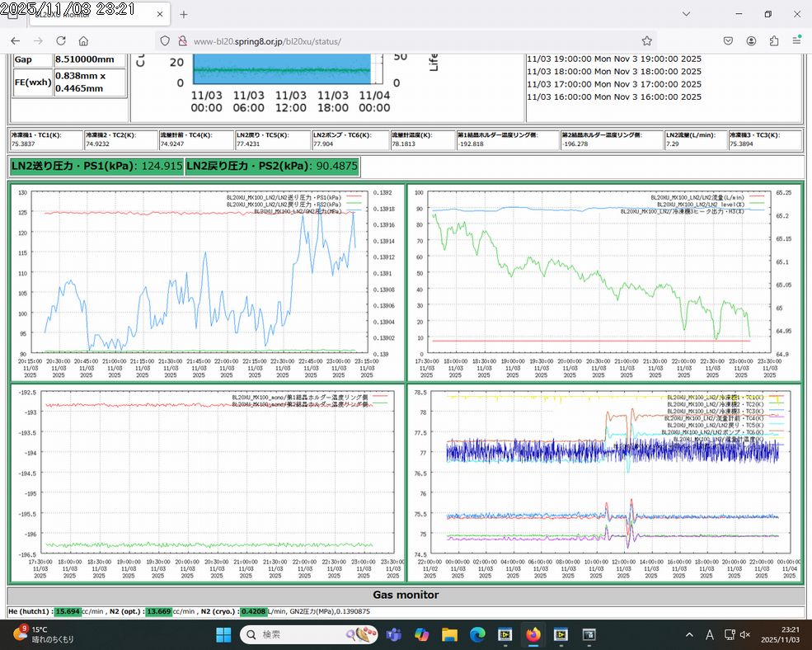812x650 pixels.
Task: Open Microsoft Edge from the taskbar
Action: point(477,634)
